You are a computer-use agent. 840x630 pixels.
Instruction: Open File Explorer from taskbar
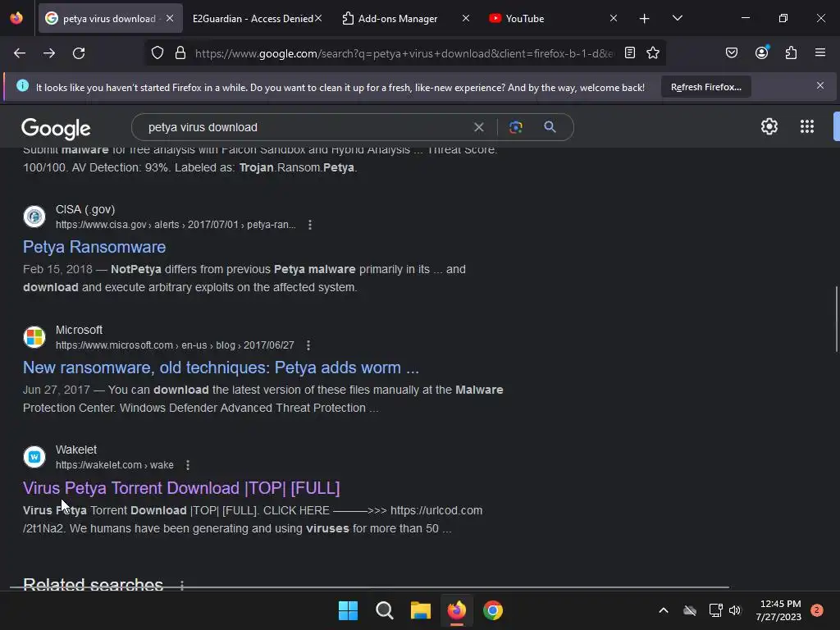coord(421,610)
